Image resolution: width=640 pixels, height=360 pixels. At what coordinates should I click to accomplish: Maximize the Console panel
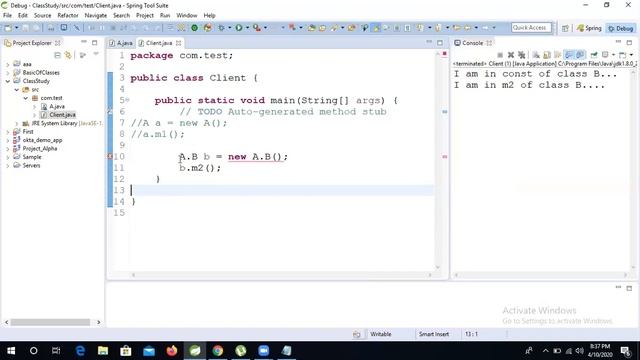(629, 42)
